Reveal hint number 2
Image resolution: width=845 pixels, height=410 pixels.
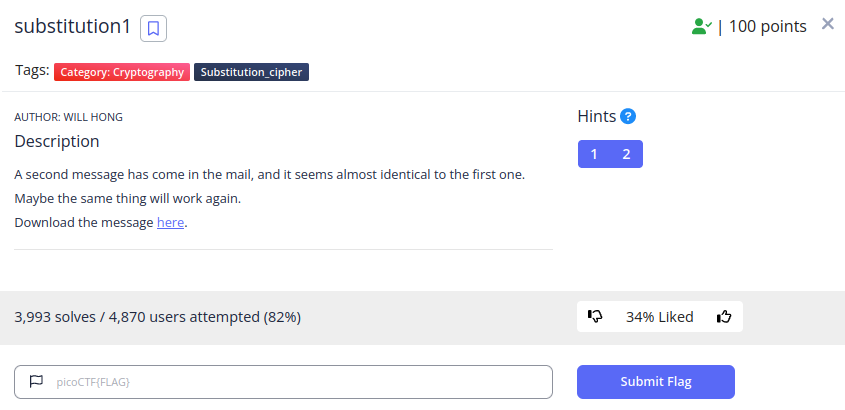pos(626,155)
